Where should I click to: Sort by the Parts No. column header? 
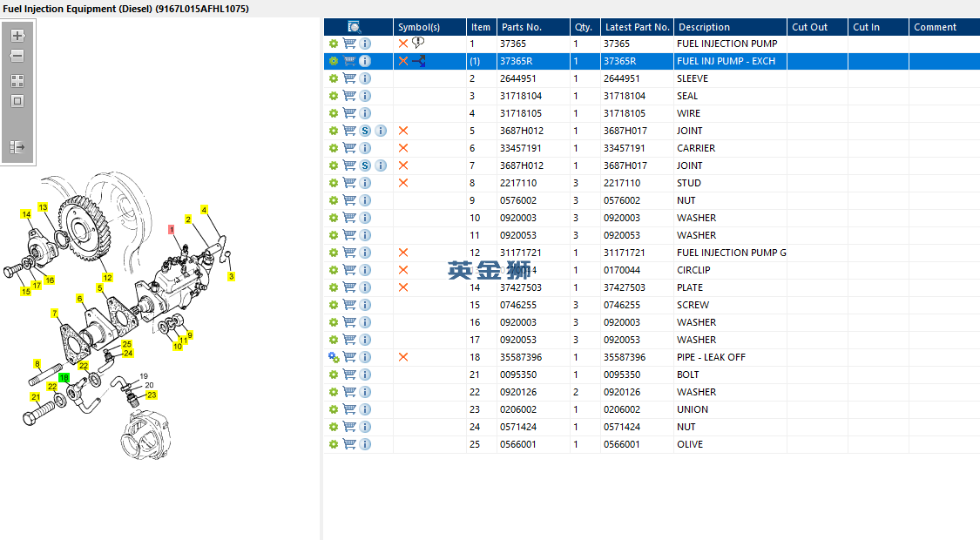coord(533,27)
